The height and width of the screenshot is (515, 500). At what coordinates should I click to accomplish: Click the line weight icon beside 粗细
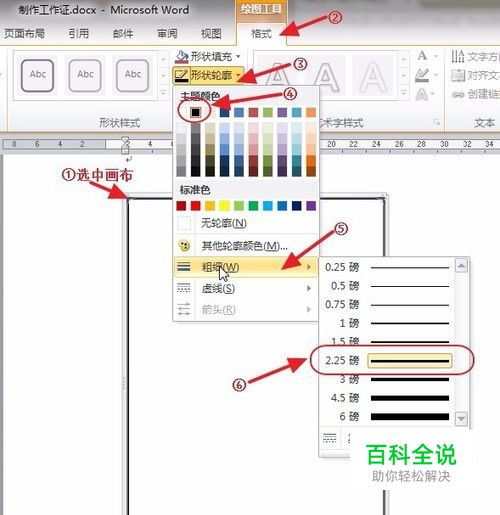tap(184, 267)
